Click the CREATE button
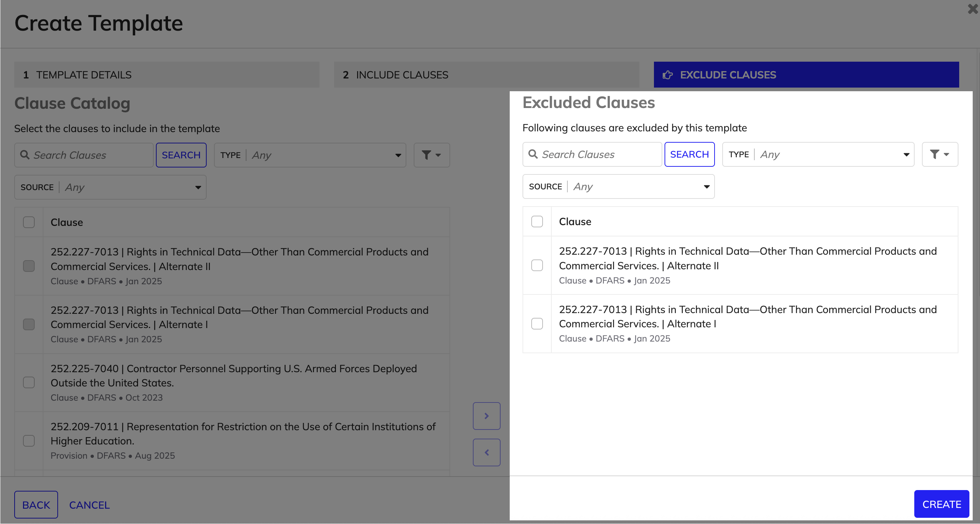 941,504
